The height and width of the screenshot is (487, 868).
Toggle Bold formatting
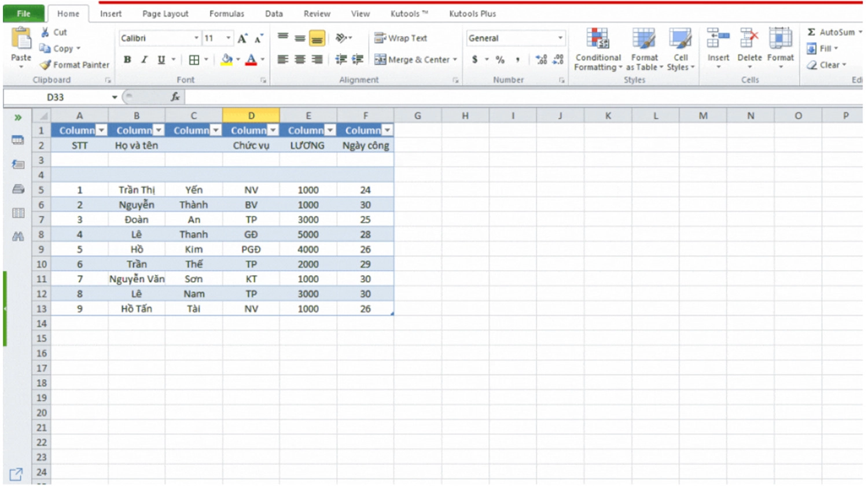click(127, 60)
